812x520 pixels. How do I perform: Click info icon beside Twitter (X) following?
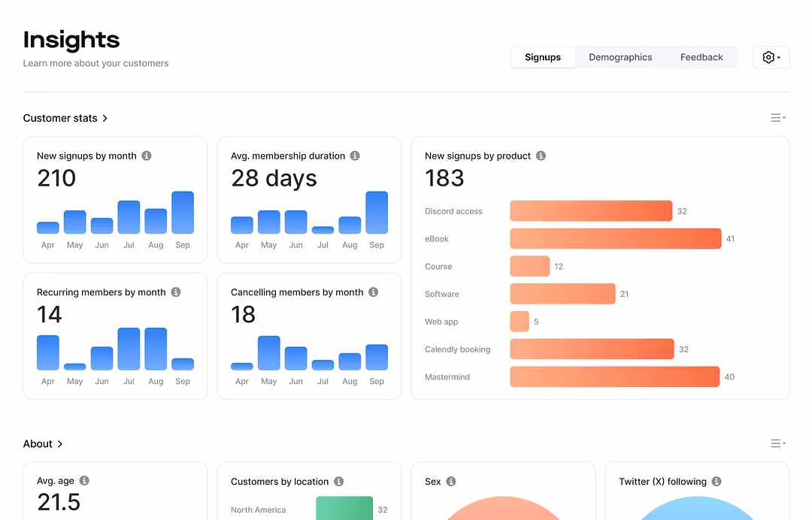pyautogui.click(x=717, y=482)
